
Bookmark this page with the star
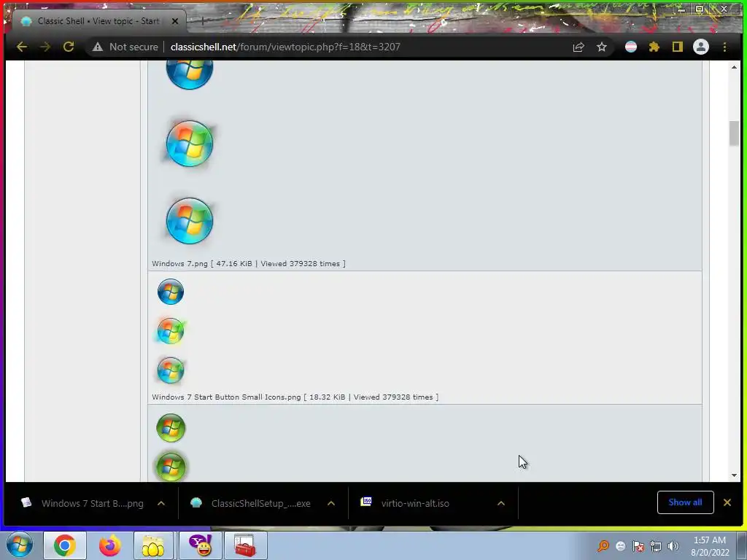pyautogui.click(x=602, y=47)
